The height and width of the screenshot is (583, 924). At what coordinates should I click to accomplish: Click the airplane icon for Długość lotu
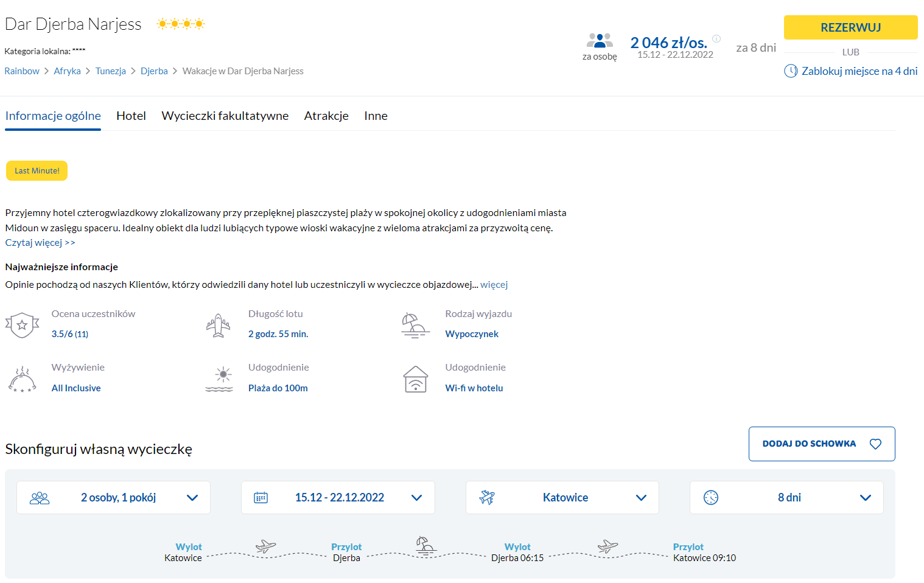click(x=219, y=325)
